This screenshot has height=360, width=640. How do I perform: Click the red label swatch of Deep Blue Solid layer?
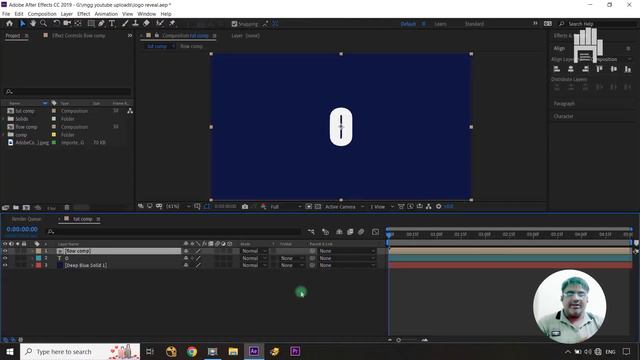tap(38, 265)
